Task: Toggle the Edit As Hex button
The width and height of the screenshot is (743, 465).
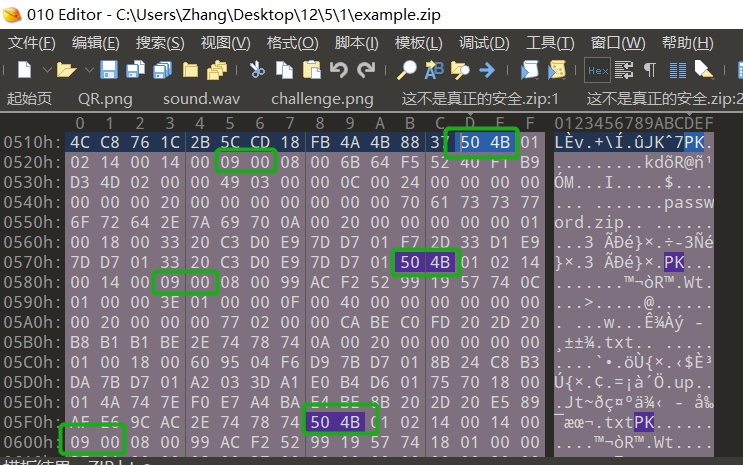Action: 597,71
